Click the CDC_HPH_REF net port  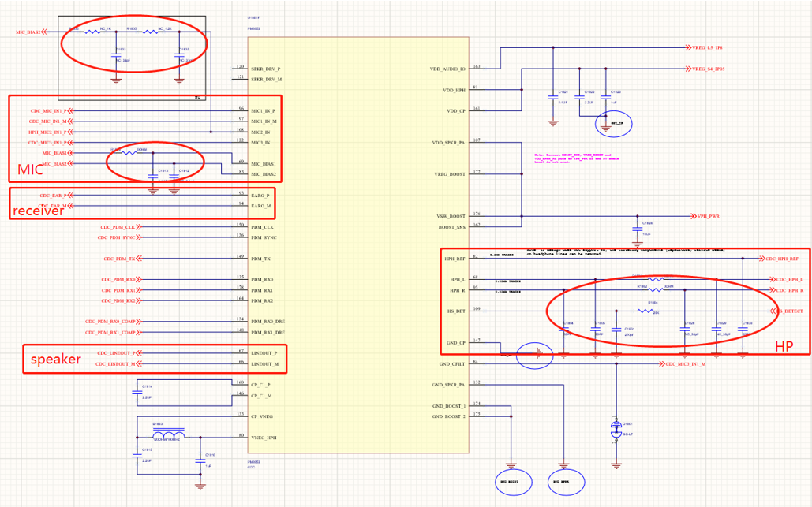(x=779, y=259)
